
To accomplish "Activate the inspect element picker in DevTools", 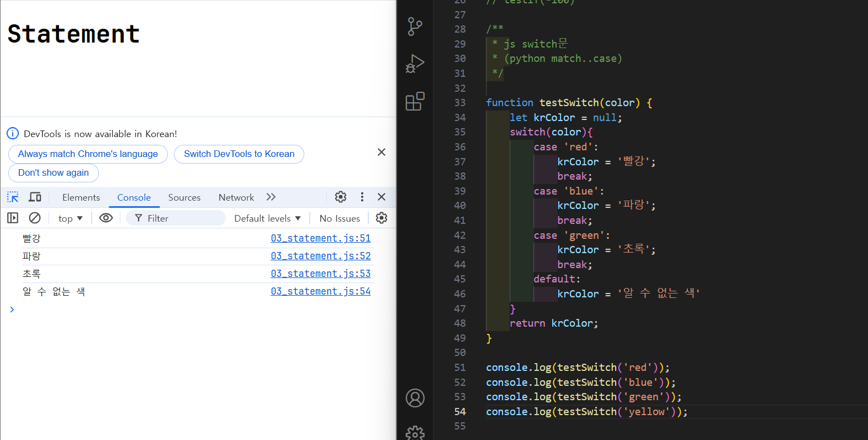I will (x=13, y=197).
